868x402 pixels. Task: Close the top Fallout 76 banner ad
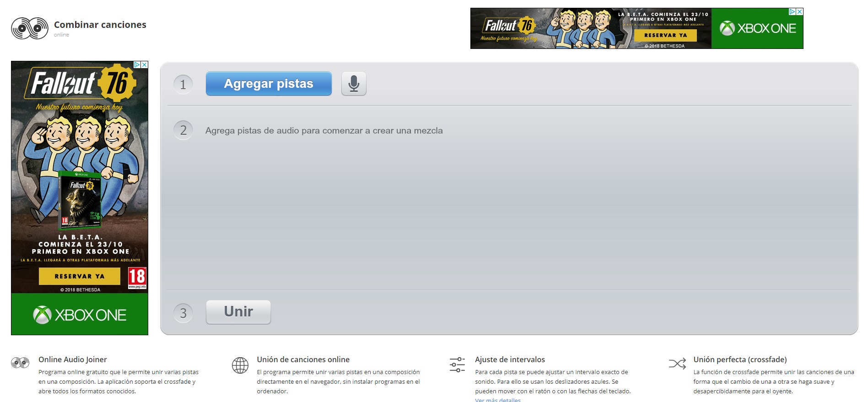[x=799, y=12]
